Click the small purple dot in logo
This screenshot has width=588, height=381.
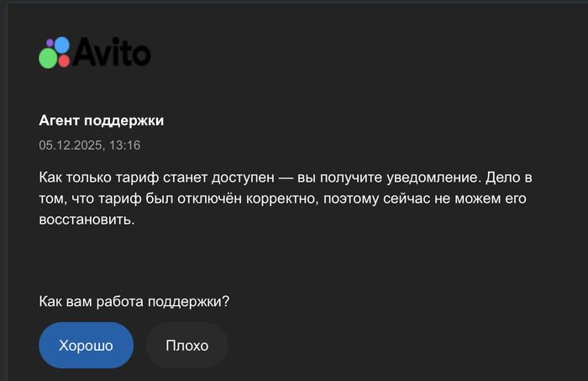(50, 42)
